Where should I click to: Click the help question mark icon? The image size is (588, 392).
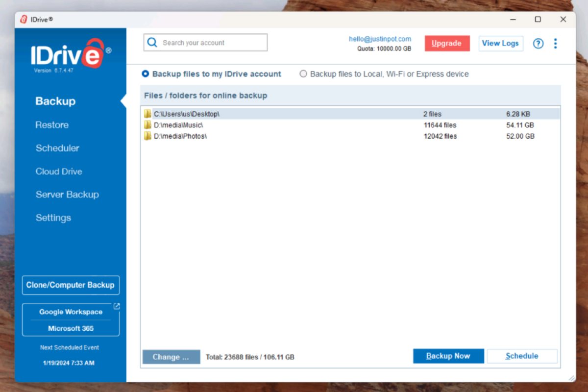click(x=538, y=44)
